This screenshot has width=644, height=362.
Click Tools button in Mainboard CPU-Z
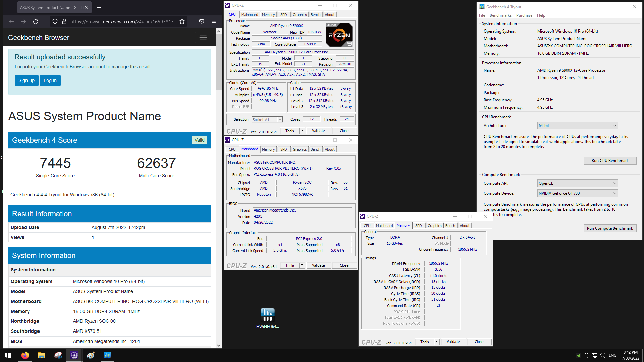tap(290, 265)
